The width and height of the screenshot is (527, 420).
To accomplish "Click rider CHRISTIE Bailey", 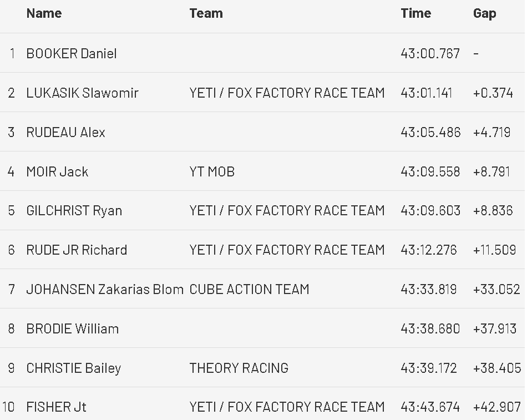I will pyautogui.click(x=73, y=368).
